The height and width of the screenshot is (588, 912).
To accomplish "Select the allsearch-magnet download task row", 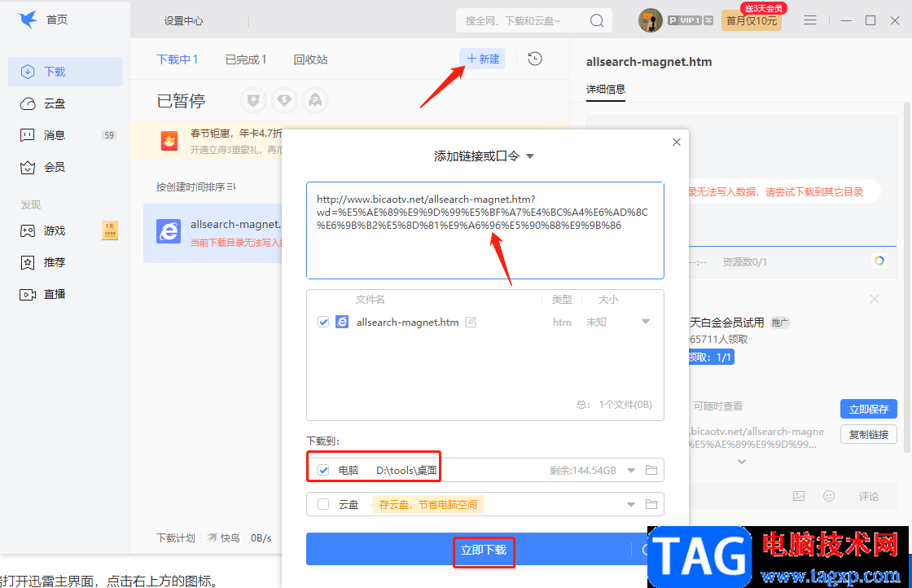I will click(x=213, y=233).
